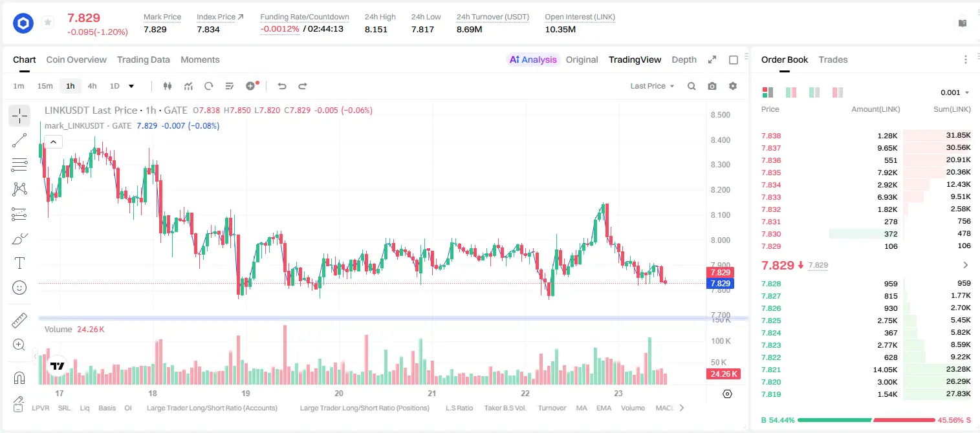Open chart settings gear icon
Image resolution: width=980 pixels, height=433 pixels.
point(733,86)
